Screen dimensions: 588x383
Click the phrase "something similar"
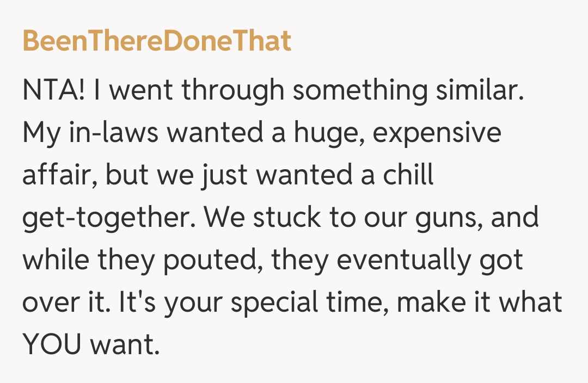408,91
